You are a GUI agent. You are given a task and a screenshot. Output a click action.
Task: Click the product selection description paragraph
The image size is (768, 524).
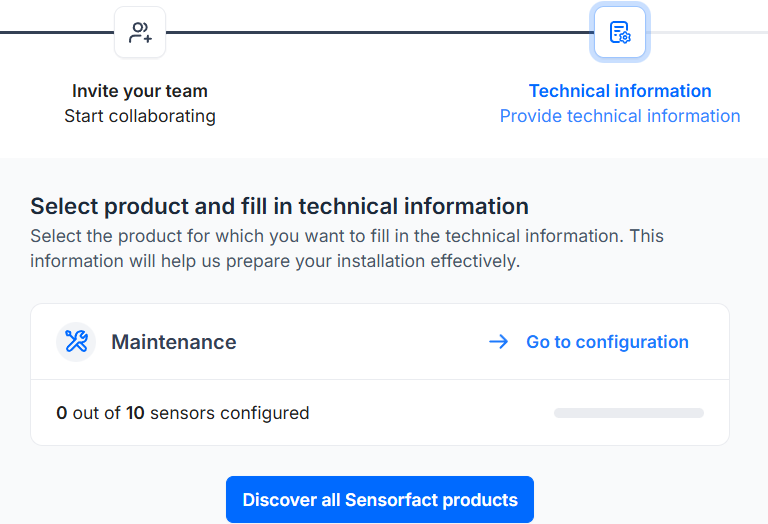point(346,249)
